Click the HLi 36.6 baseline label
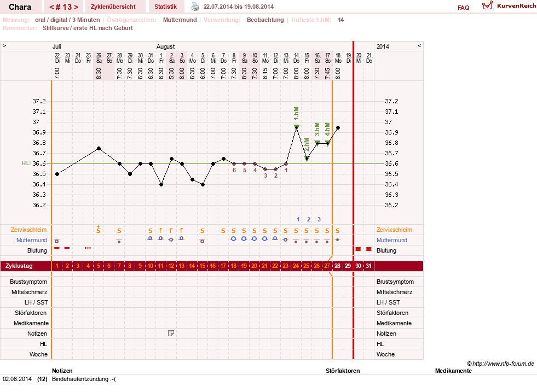The width and height of the screenshot is (537, 392). 33,163
